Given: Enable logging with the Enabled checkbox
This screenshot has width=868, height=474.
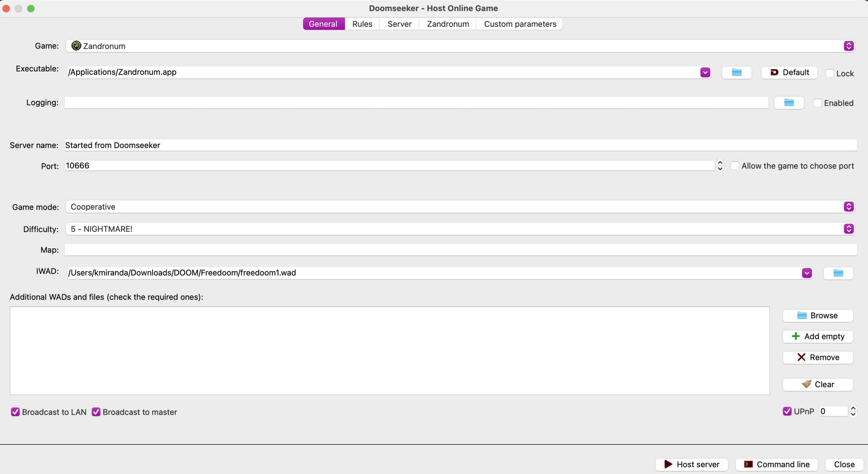Looking at the screenshot, I should pos(817,103).
